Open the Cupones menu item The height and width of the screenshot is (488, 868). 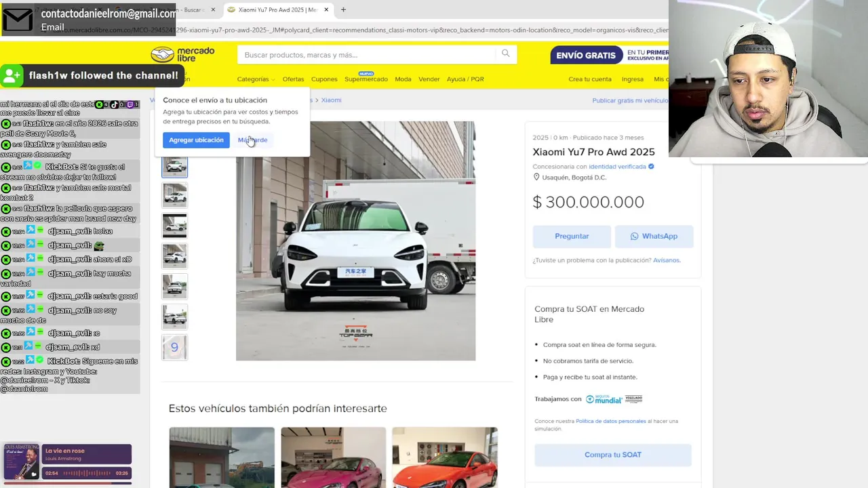324,79
